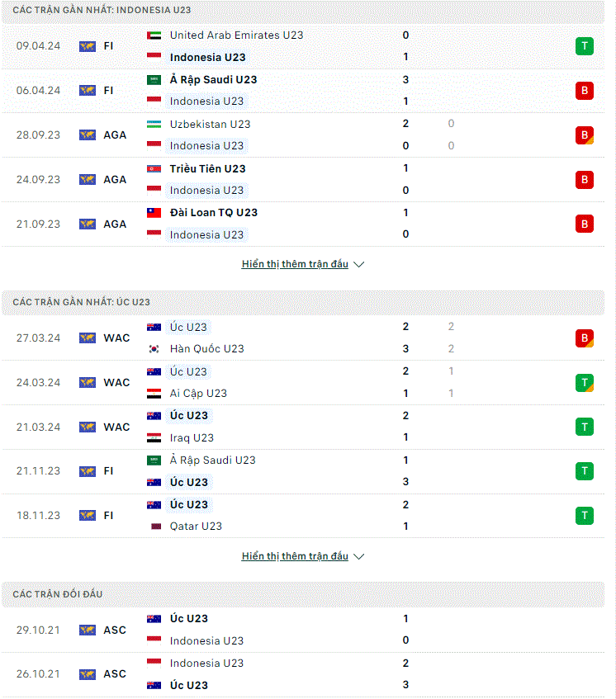The image size is (616, 699).
Task: Click the Uzbekistan U23 flag icon
Action: [154, 125]
